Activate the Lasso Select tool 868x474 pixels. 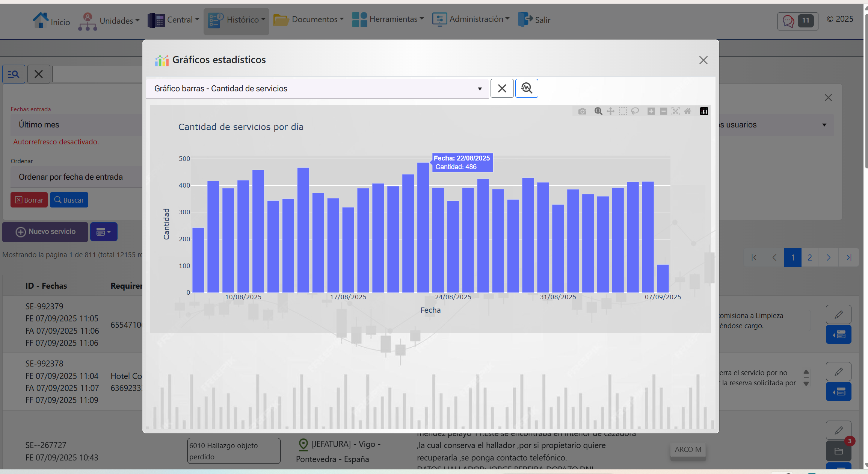tap(635, 111)
